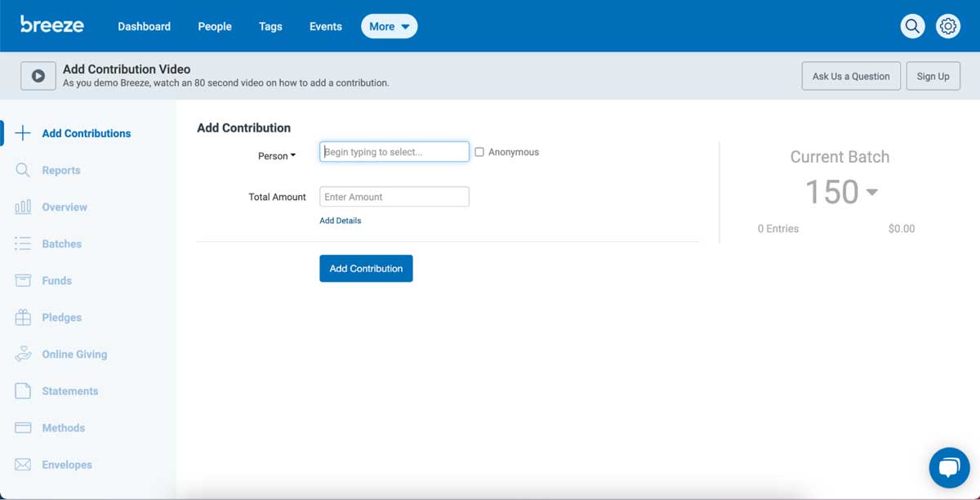The image size is (980, 500).
Task: Click the Add Contribution button
Action: coord(366,268)
